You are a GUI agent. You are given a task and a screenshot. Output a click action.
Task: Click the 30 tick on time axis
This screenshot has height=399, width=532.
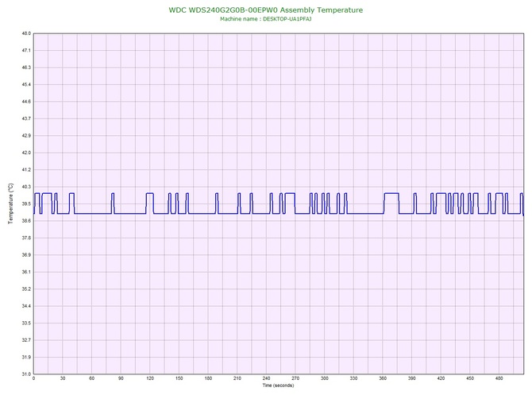pos(63,378)
